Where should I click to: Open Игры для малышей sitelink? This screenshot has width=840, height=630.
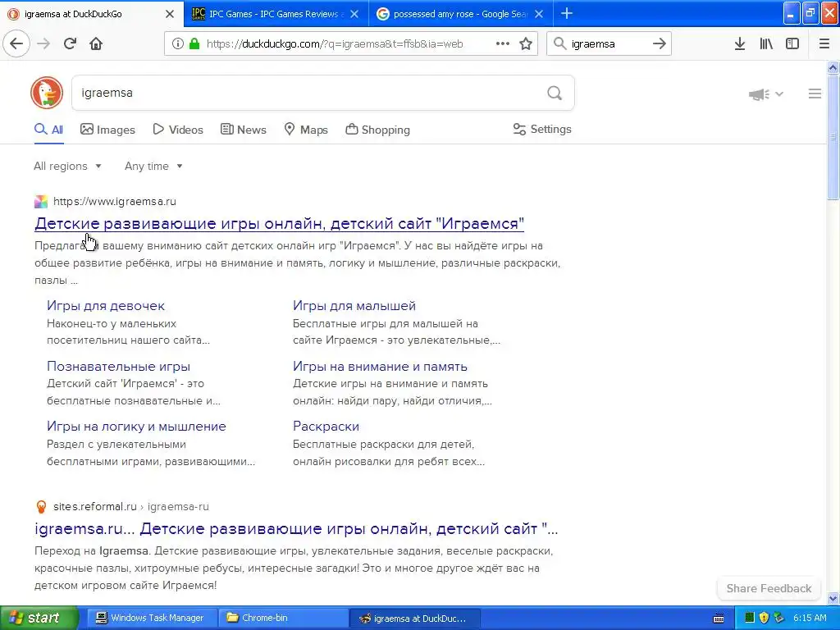point(354,305)
